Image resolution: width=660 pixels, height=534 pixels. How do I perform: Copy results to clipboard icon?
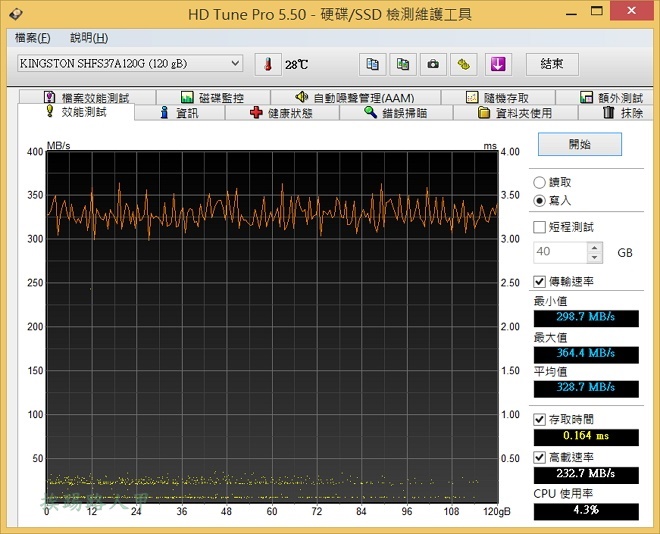click(x=373, y=64)
